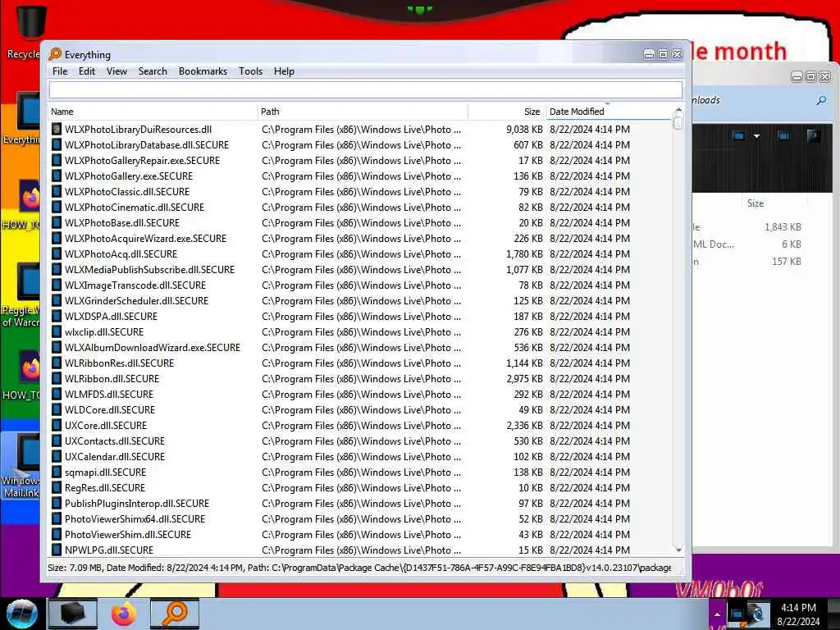This screenshot has height=630, width=840.
Task: Click the Everything status bar text
Action: [359, 568]
